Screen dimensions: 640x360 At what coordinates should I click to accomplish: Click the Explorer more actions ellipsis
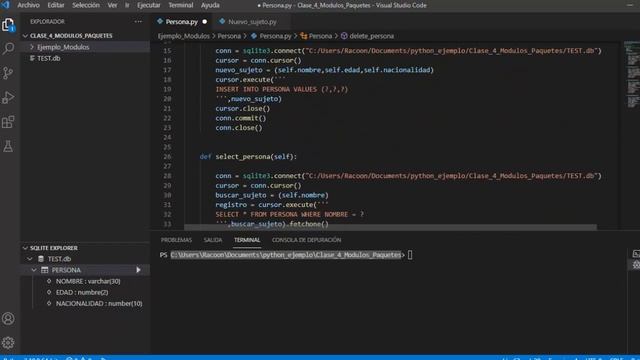coord(138,22)
